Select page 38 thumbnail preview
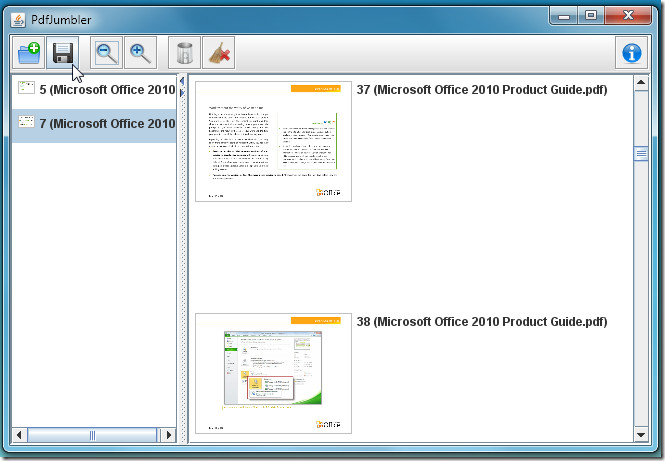665x461 pixels. pos(274,374)
